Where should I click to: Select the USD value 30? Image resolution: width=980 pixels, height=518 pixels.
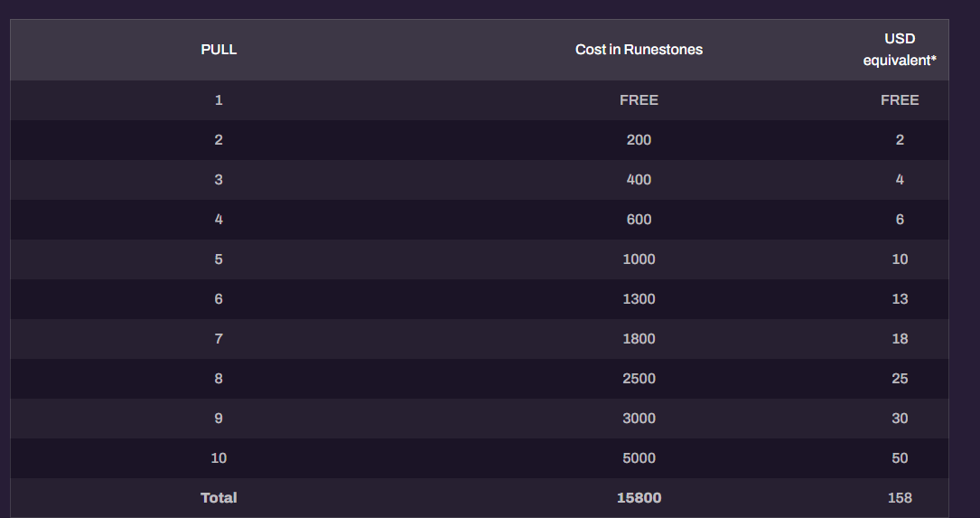tap(900, 419)
